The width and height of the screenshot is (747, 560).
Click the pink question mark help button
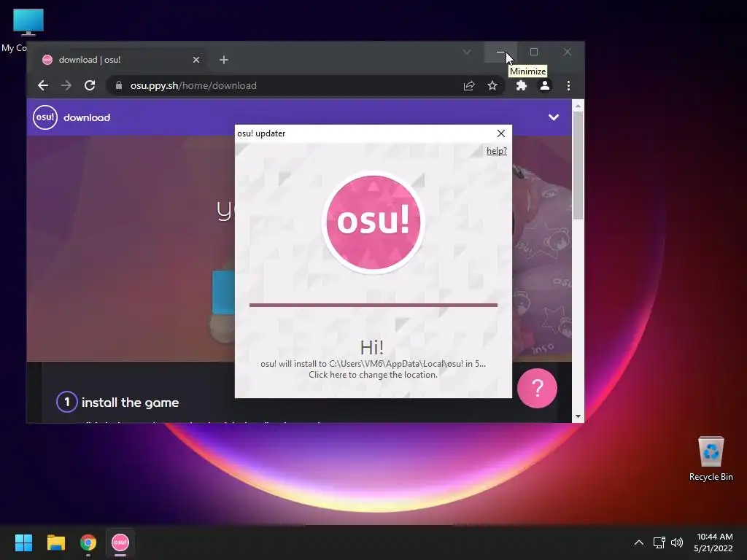pos(537,389)
